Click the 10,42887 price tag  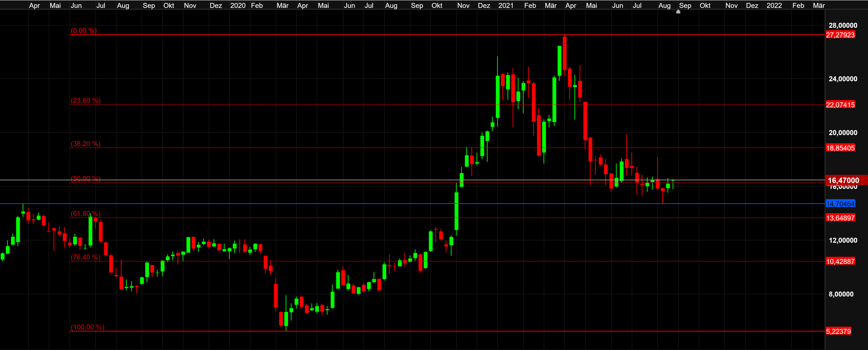(x=840, y=262)
